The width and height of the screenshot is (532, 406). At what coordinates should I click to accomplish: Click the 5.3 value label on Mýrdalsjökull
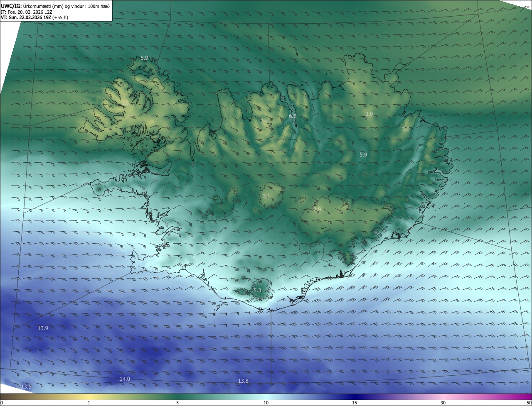tap(257, 291)
